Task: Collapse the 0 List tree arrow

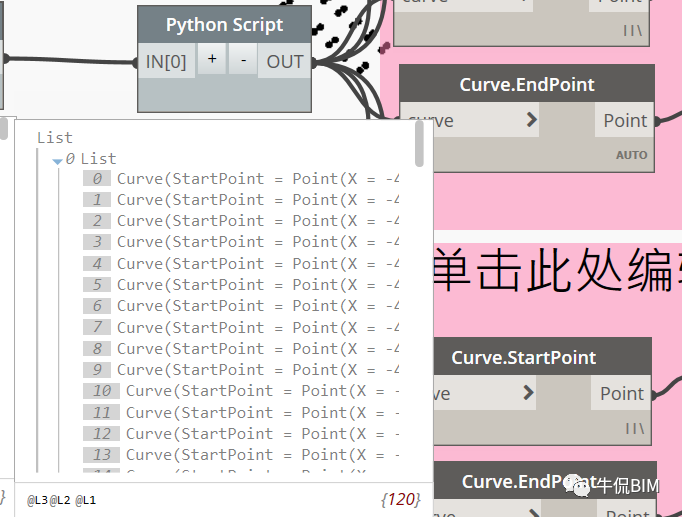Action: 57,161
